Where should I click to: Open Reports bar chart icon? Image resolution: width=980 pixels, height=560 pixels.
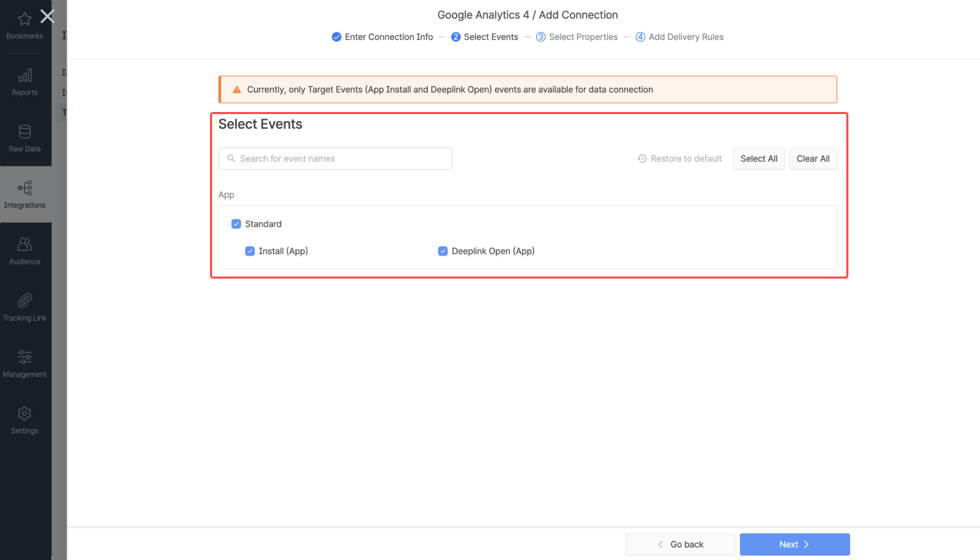24,76
